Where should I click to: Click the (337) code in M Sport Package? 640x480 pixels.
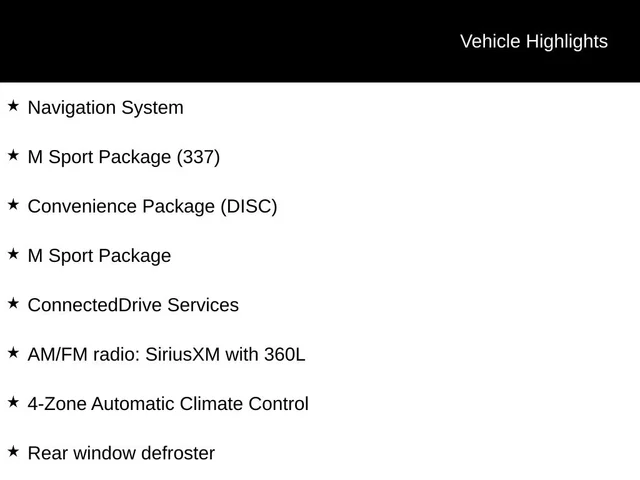[x=198, y=158]
